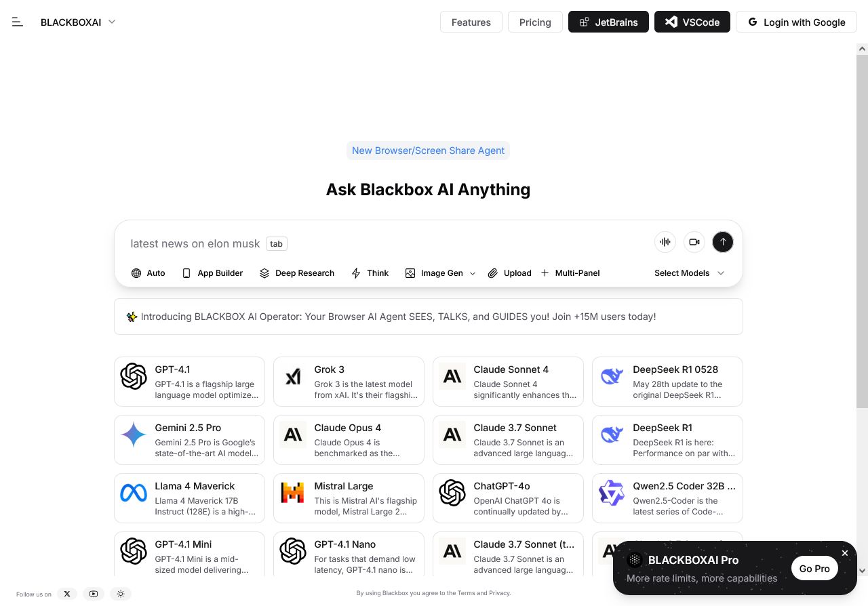This screenshot has width=868, height=606.
Task: Click the Upload paperclip option
Action: pos(510,273)
